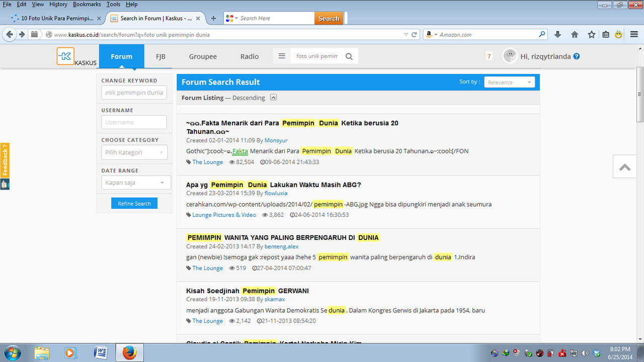
Task: Open the Feedback side tab
Action: [5, 161]
